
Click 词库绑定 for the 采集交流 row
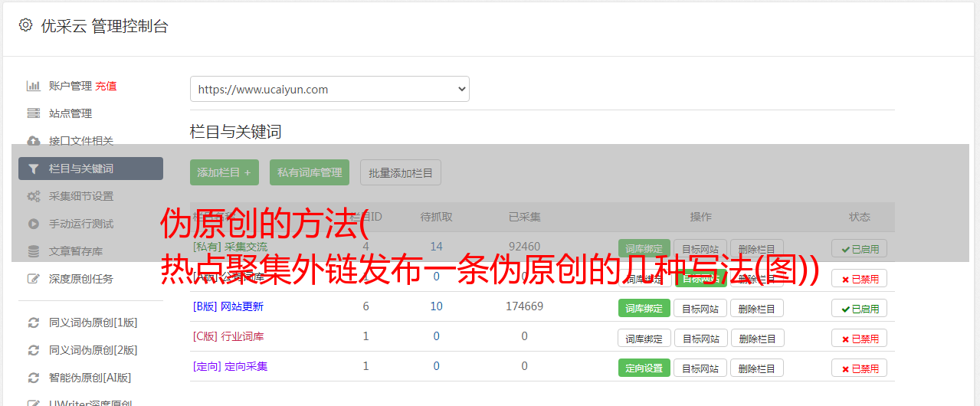[x=644, y=248]
